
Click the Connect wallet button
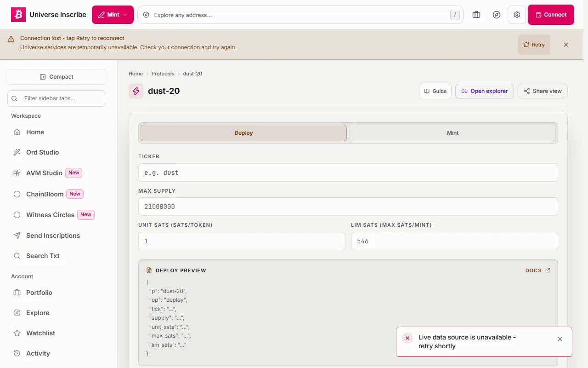point(551,15)
